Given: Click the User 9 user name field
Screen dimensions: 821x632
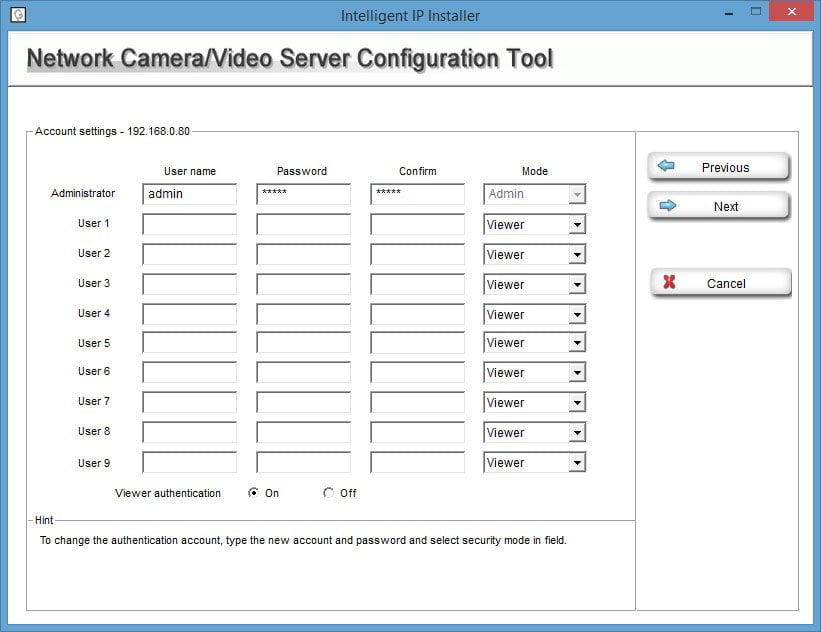Looking at the screenshot, I should click(189, 462).
